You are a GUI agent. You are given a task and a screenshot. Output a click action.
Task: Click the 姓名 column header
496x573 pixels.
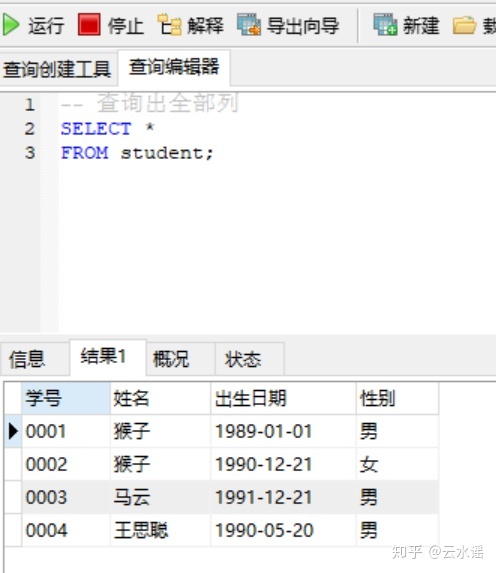(x=160, y=398)
